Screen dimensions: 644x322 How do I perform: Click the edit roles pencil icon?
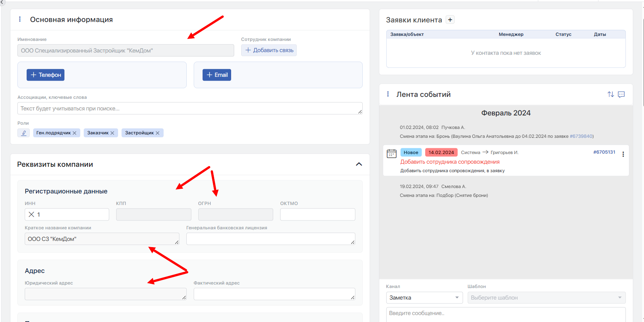[x=24, y=133]
